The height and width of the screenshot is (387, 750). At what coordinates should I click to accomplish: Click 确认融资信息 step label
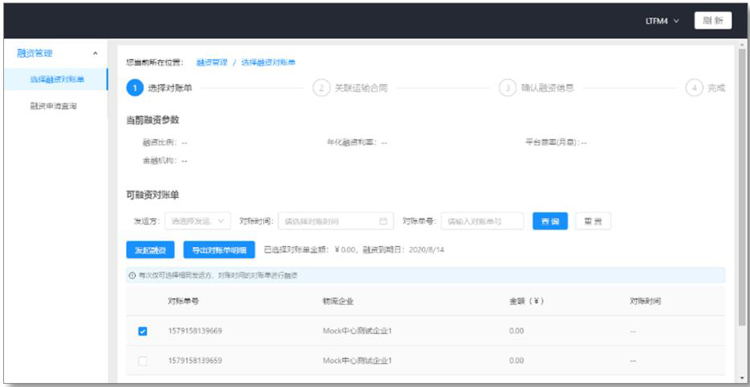click(547, 88)
